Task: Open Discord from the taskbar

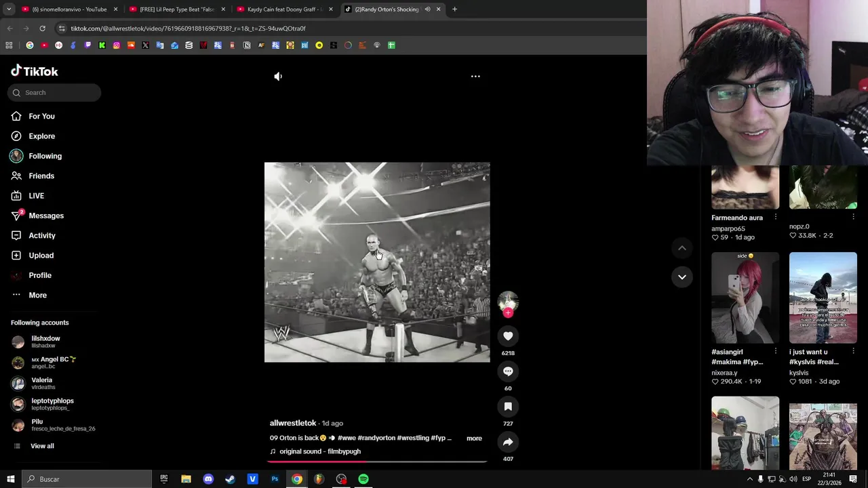Action: [x=208, y=479]
